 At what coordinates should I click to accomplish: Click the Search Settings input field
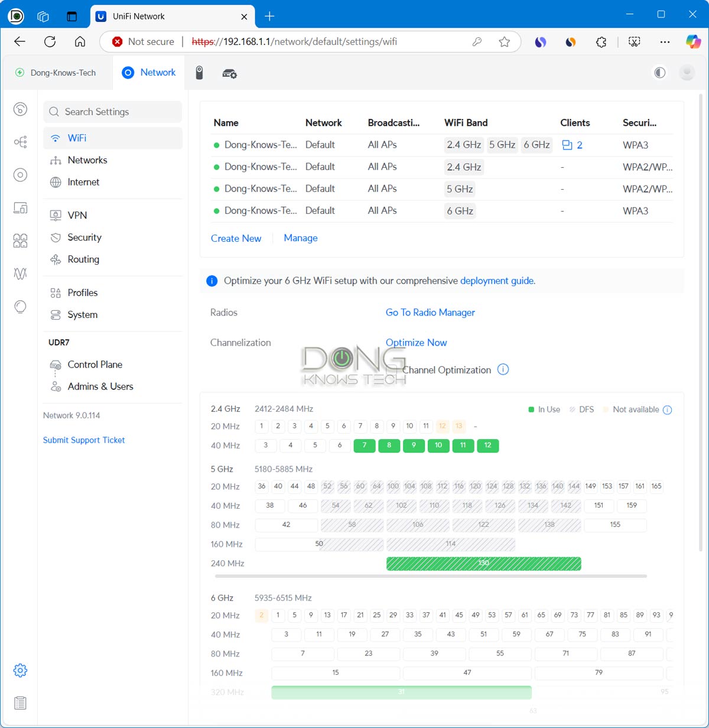tap(112, 112)
